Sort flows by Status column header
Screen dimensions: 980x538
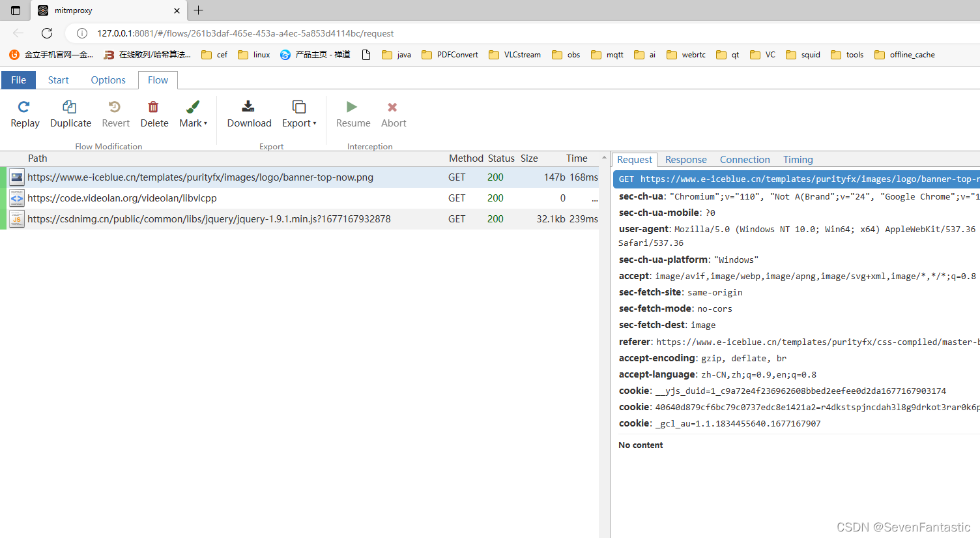[x=501, y=158]
